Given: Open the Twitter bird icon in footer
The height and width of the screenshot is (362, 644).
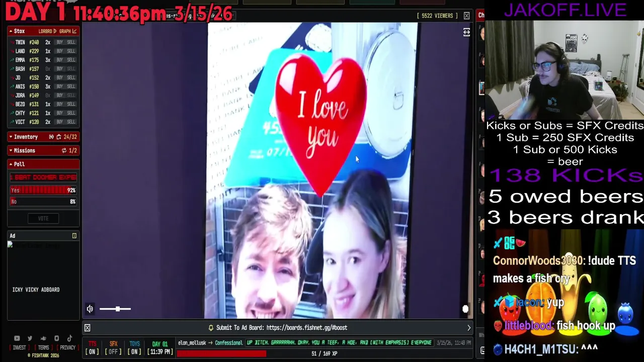Looking at the screenshot, I should tap(30, 338).
